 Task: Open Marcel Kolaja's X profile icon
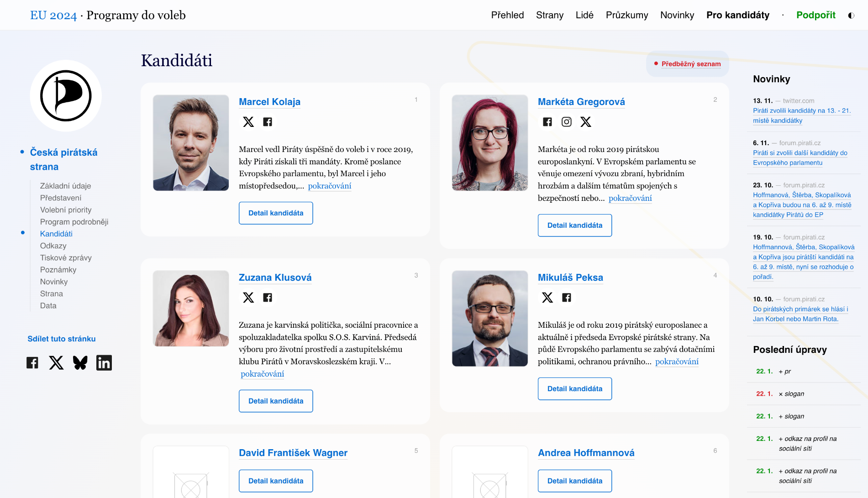pos(248,122)
